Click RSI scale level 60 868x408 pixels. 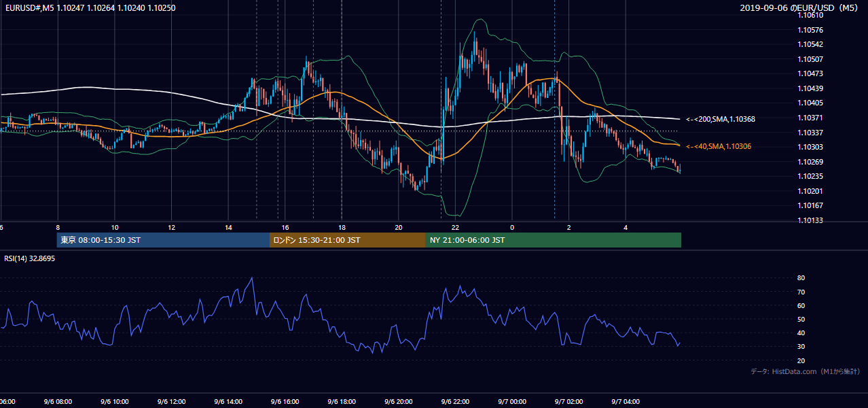coord(801,306)
